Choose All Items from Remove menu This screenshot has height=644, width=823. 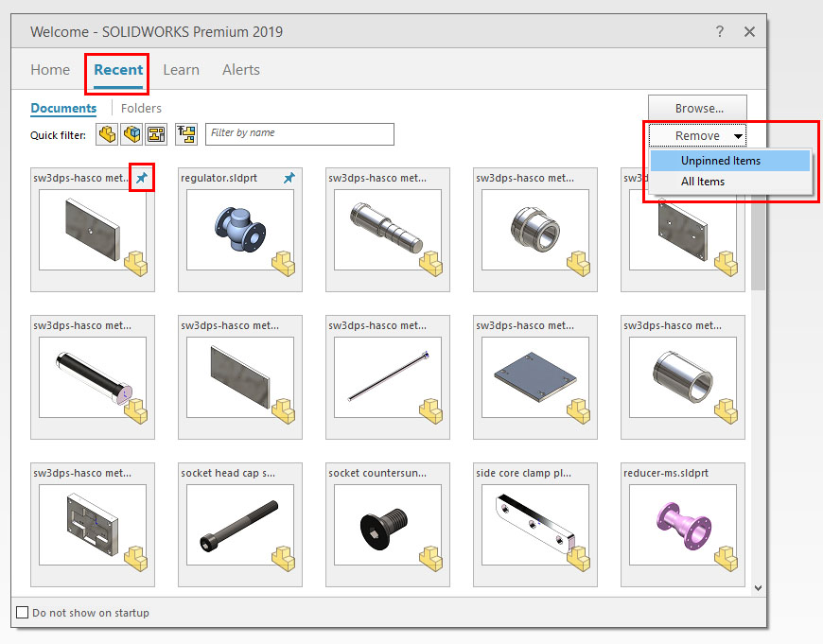click(x=730, y=182)
